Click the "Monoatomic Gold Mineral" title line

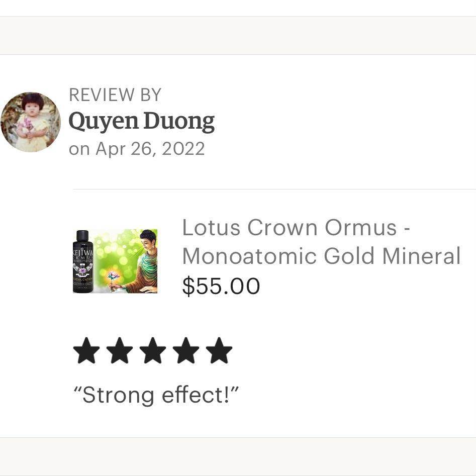tap(321, 256)
